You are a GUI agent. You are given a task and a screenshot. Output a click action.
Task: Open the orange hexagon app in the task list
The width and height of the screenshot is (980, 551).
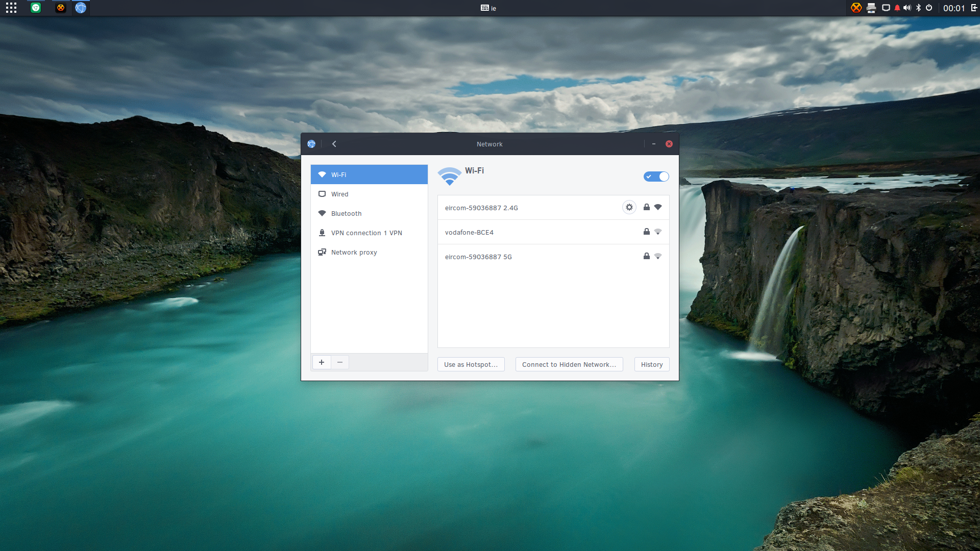click(x=61, y=8)
